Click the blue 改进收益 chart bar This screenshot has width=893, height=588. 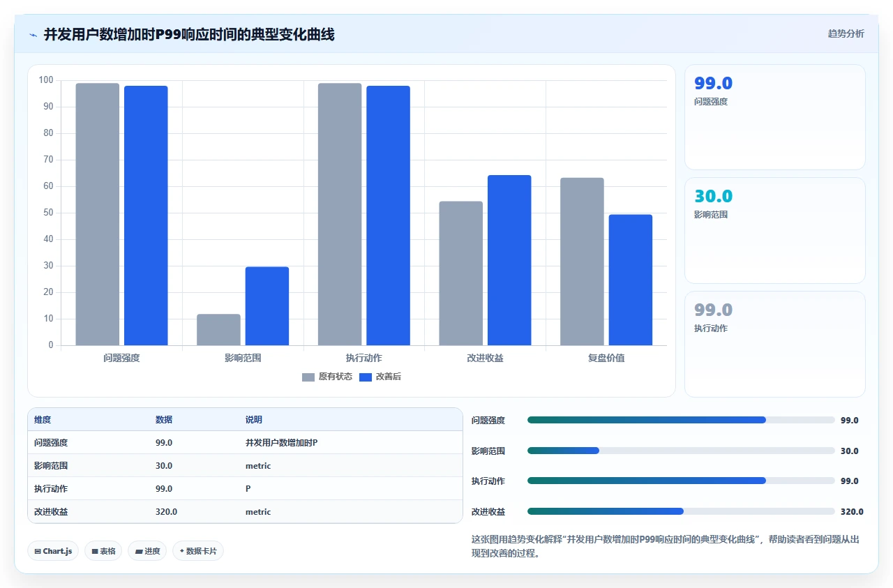(509, 260)
